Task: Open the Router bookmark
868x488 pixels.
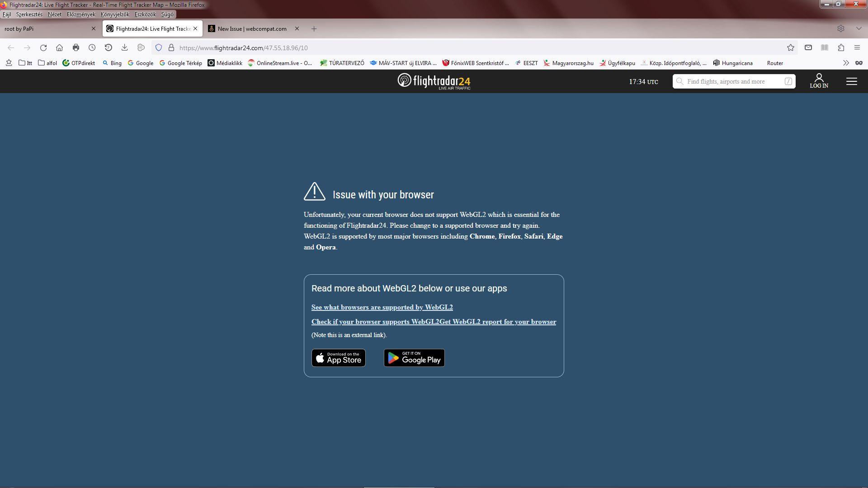Action: [775, 63]
